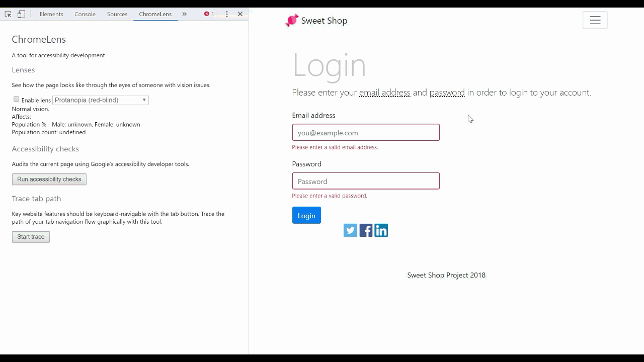Click Run accessibility checks button
Image resolution: width=644 pixels, height=362 pixels.
click(49, 179)
